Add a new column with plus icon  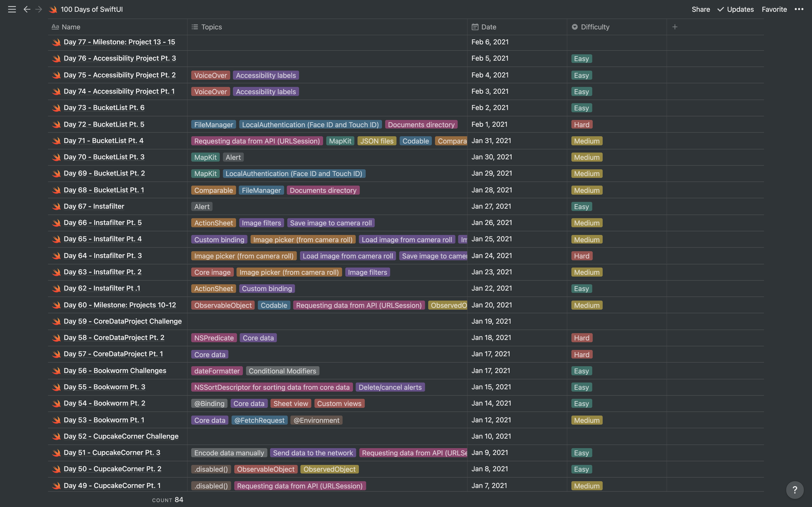pyautogui.click(x=675, y=27)
